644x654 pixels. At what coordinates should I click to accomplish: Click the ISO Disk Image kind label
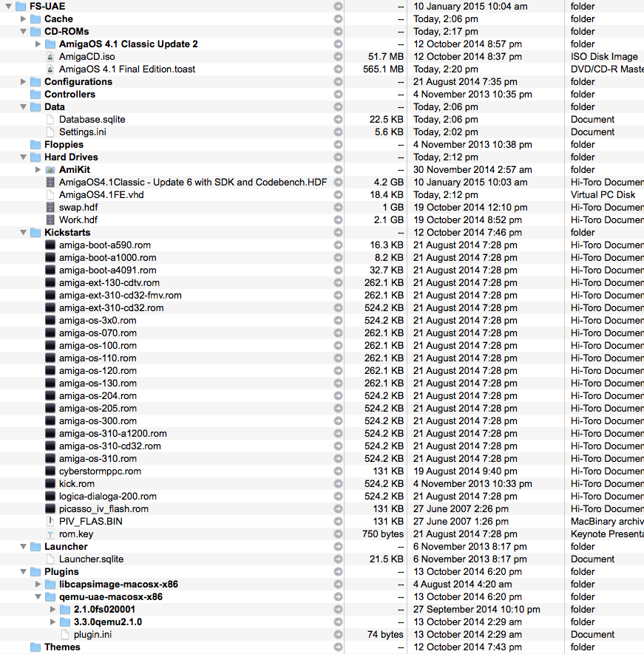tap(604, 57)
